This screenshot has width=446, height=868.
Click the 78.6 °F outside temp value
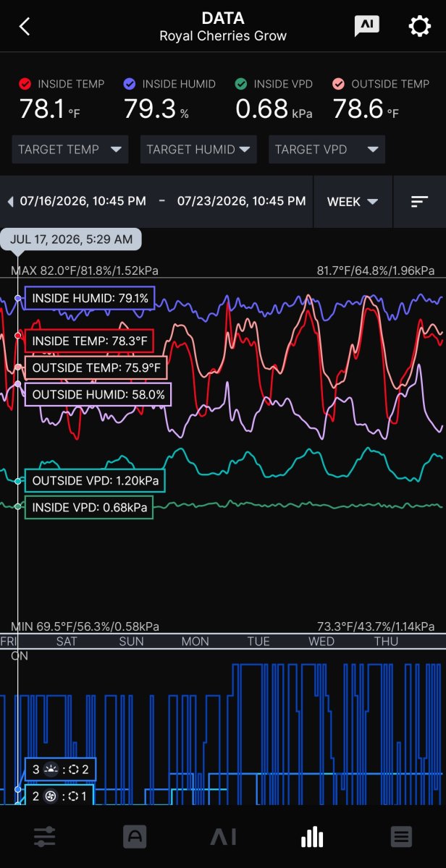(366, 110)
